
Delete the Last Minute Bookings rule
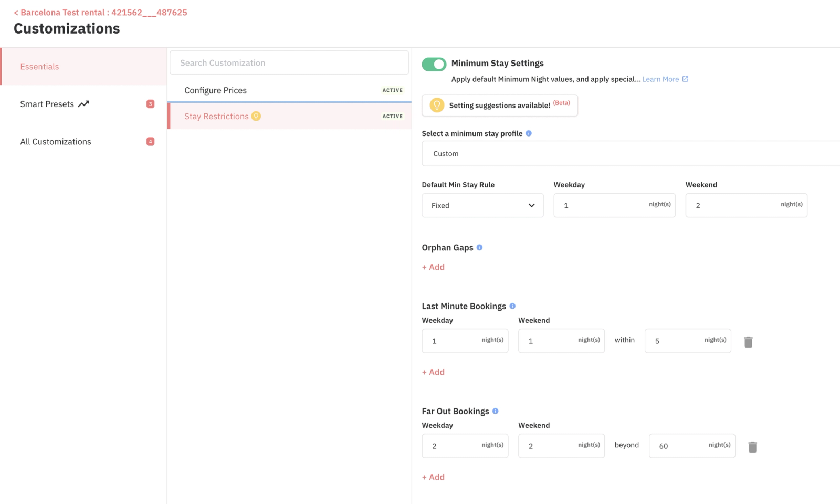(x=748, y=342)
